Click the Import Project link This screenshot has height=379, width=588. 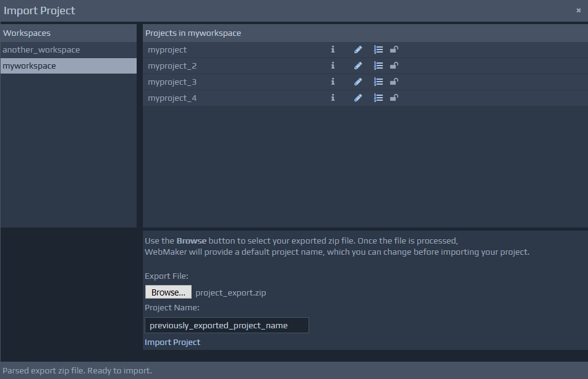173,342
